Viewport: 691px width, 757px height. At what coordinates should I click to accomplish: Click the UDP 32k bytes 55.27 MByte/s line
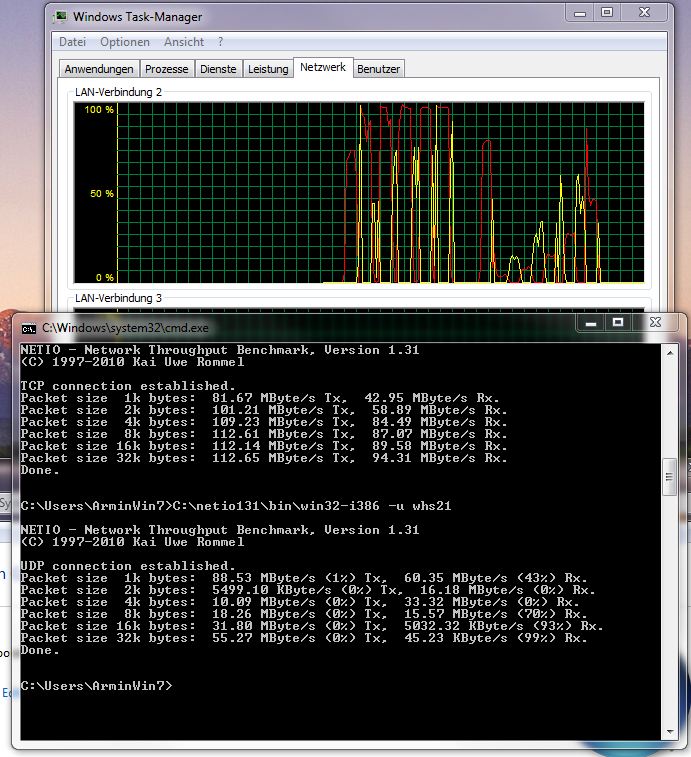(x=304, y=638)
